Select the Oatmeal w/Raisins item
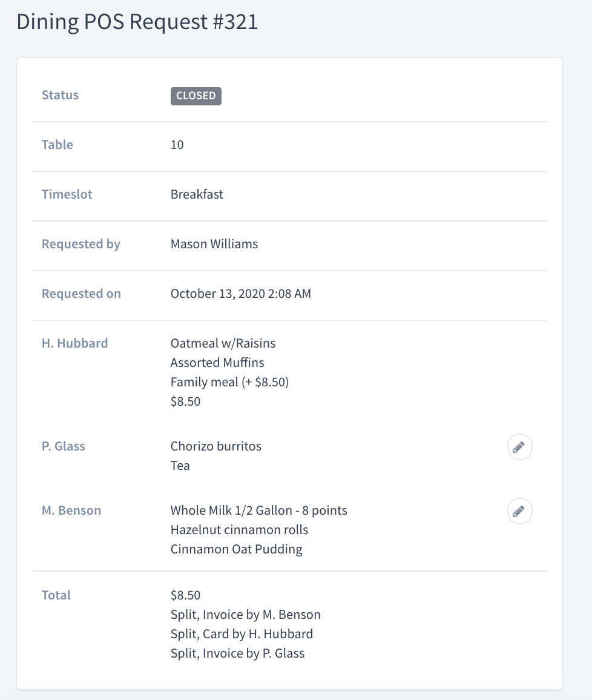Screen dimensions: 592x700 (223, 343)
